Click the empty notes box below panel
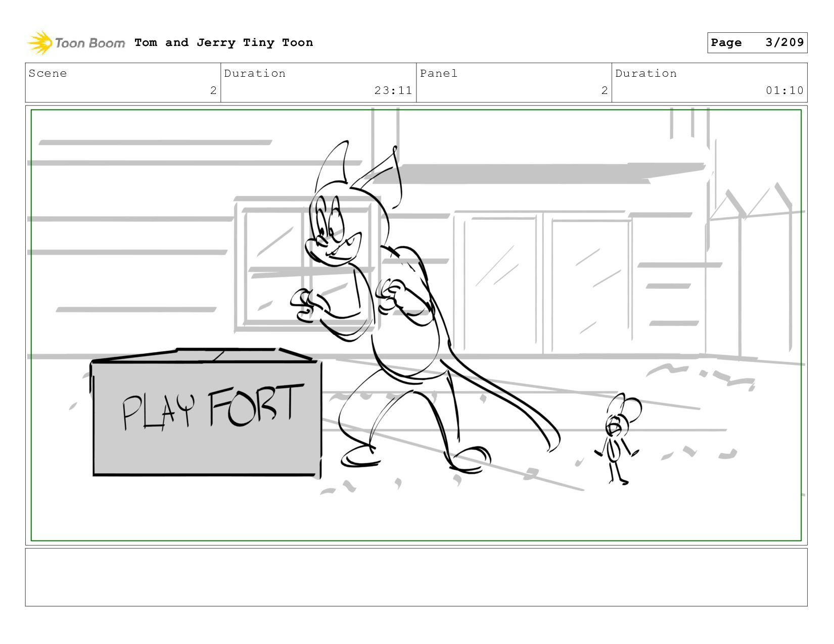 (416, 577)
